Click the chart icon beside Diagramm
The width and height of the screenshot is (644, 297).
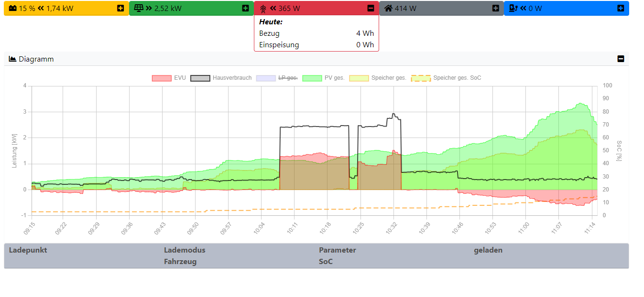13,59
